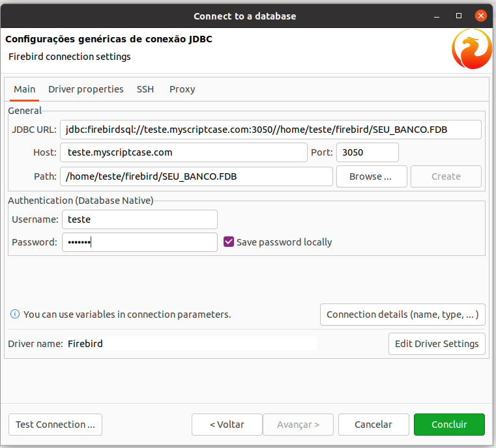Image resolution: width=496 pixels, height=448 pixels.
Task: Open Edit Driver Settings
Action: click(x=437, y=344)
